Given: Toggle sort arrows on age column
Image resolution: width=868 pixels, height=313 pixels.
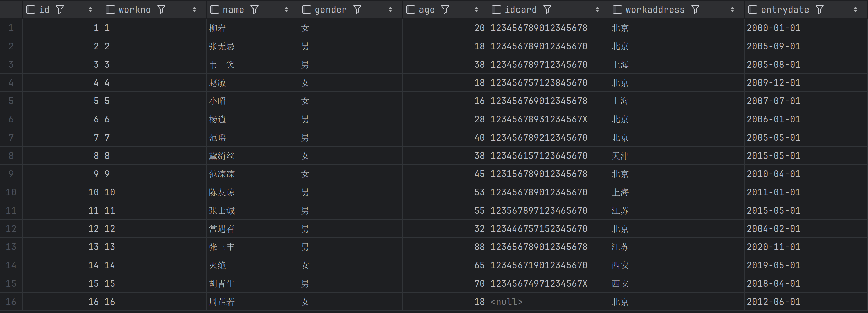Looking at the screenshot, I should click(x=476, y=10).
